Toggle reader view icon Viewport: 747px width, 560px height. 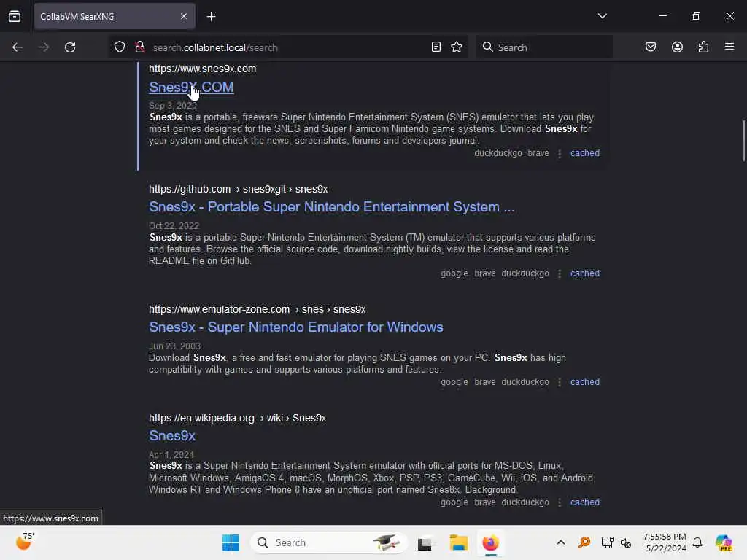pos(436,47)
